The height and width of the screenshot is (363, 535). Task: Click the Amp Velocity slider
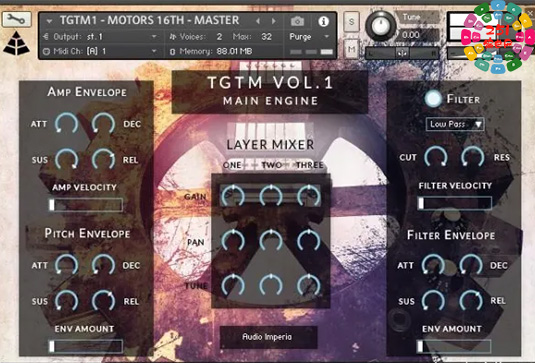[x=86, y=205]
